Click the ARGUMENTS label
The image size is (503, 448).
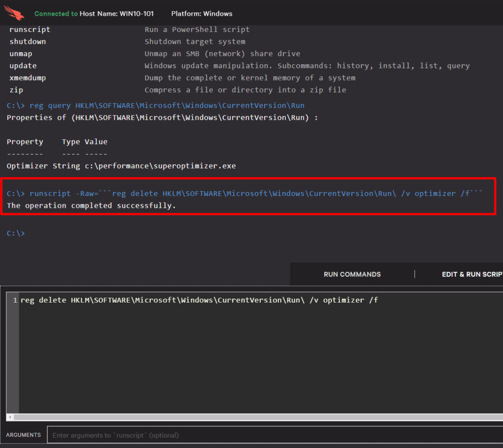click(x=24, y=435)
